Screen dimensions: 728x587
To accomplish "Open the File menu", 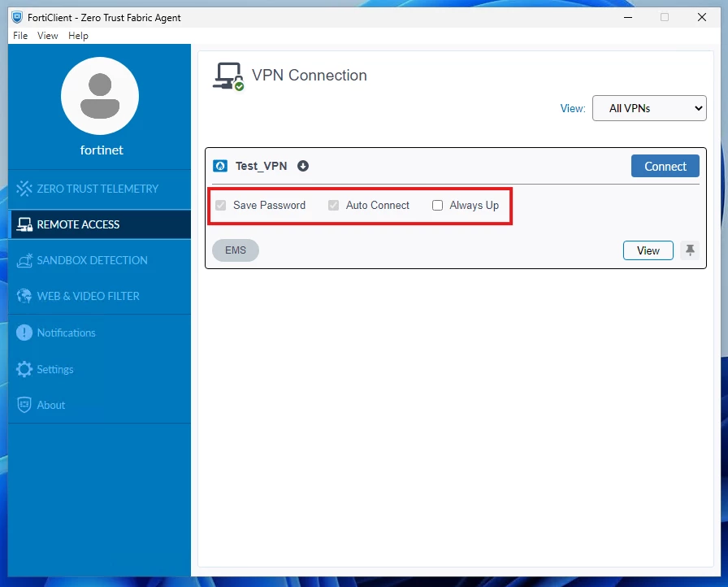I will point(20,36).
